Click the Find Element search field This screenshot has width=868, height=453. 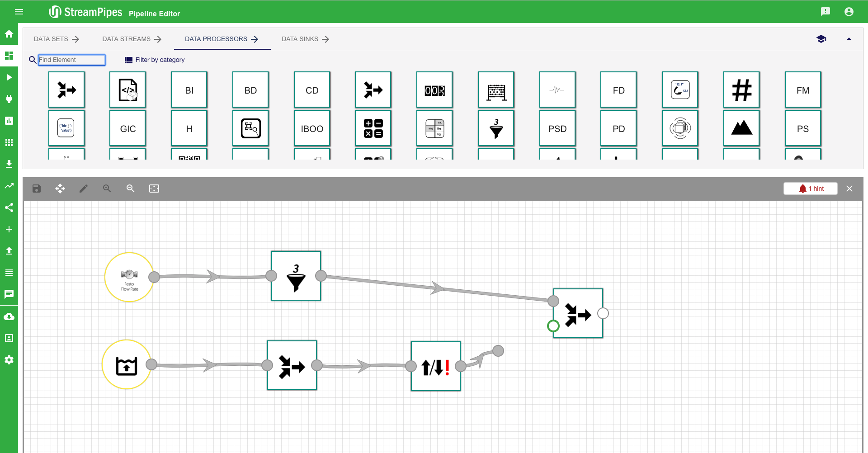tap(71, 60)
